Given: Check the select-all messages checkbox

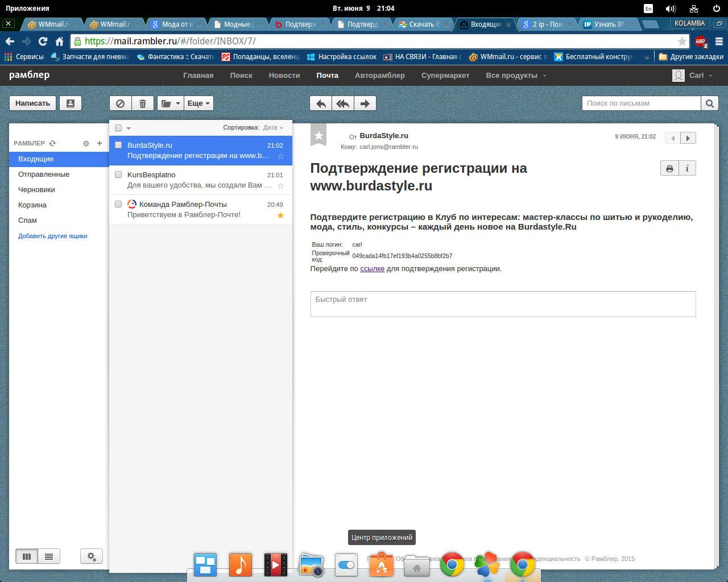Looking at the screenshot, I should [118, 128].
